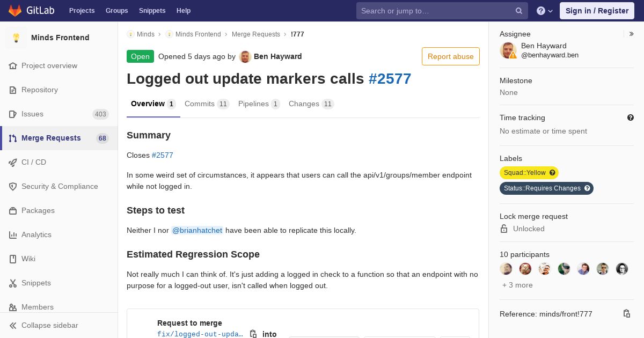Click the search magnifier icon

click(x=519, y=11)
